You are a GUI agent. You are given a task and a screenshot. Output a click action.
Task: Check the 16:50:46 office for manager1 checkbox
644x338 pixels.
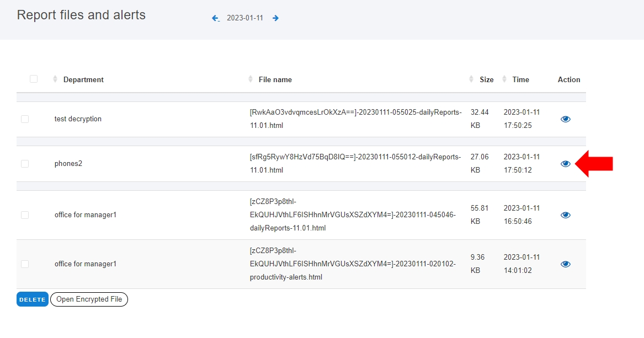coord(25,215)
